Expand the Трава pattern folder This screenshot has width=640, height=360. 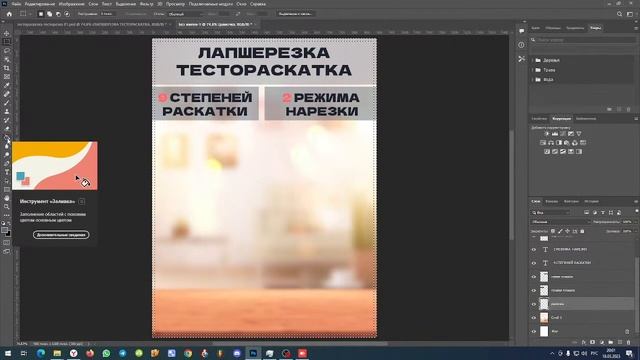(533, 70)
